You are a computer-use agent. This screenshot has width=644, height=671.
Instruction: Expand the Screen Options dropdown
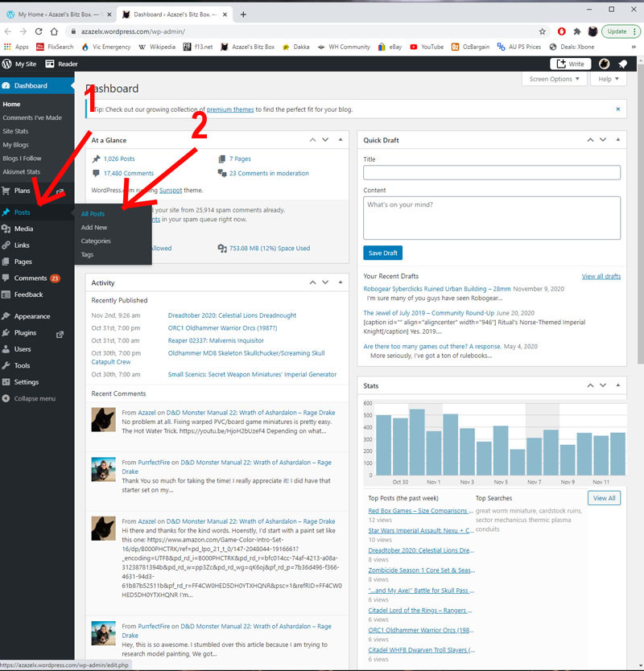(x=555, y=79)
